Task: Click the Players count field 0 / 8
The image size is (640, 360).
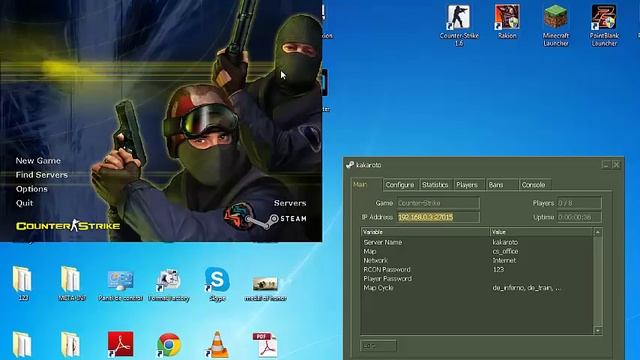Action: (x=579, y=203)
